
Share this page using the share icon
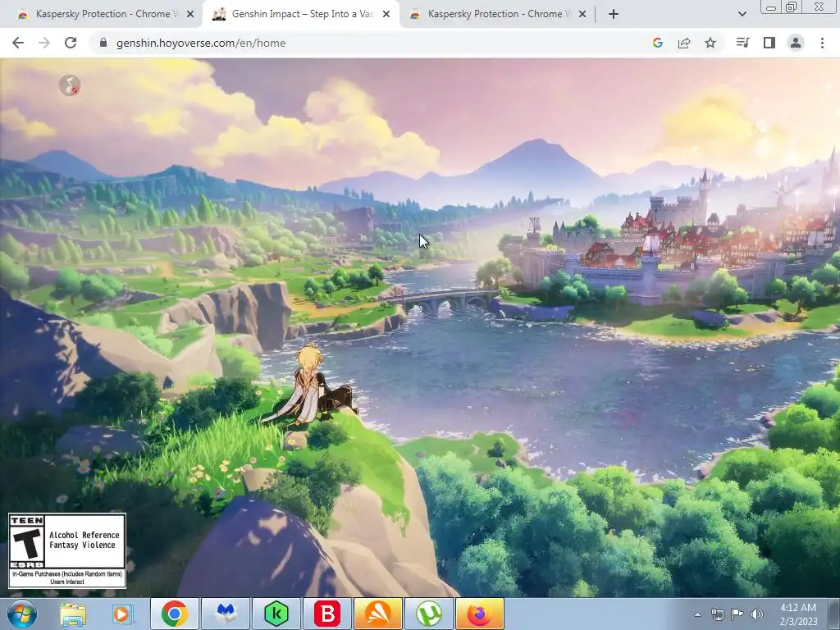pos(684,43)
